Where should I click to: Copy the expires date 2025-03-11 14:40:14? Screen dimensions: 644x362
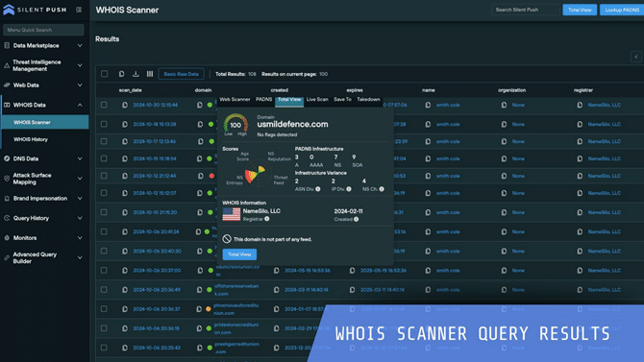coord(353,290)
